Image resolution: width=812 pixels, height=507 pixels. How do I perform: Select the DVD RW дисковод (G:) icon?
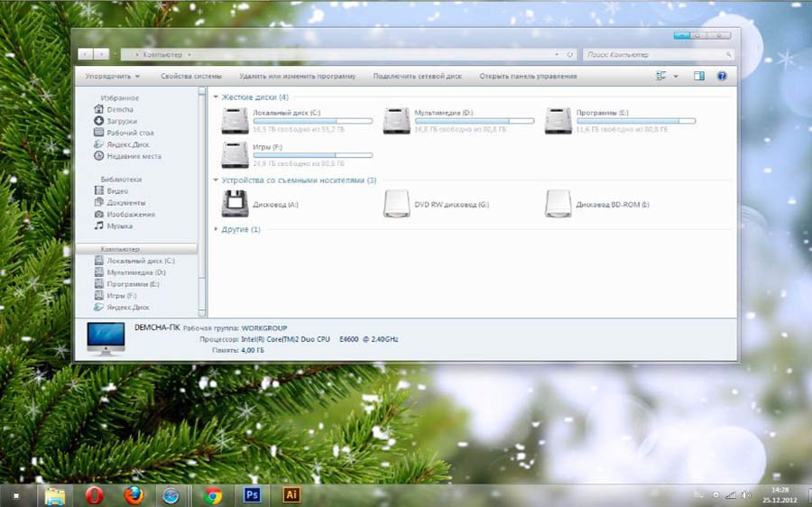(x=397, y=205)
